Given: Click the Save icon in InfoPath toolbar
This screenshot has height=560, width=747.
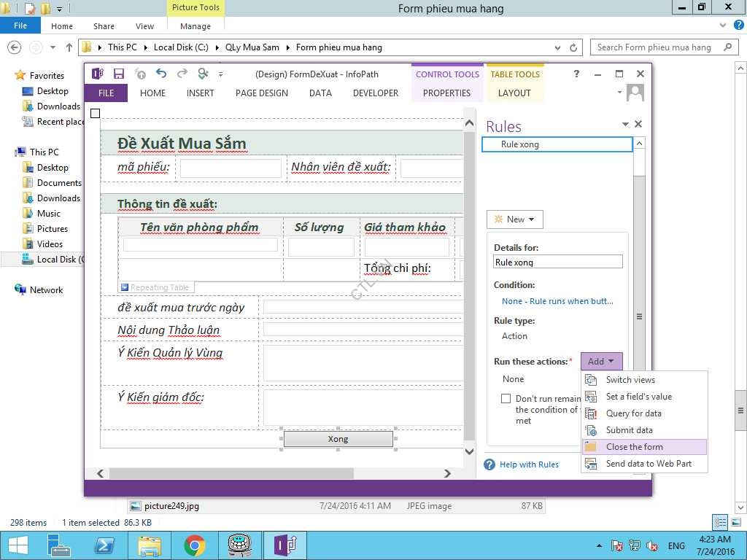Looking at the screenshot, I should [x=119, y=74].
